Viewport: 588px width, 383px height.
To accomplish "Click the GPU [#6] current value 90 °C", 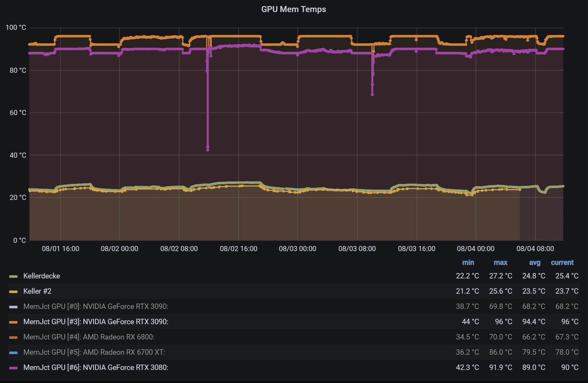I will pyautogui.click(x=570, y=367).
